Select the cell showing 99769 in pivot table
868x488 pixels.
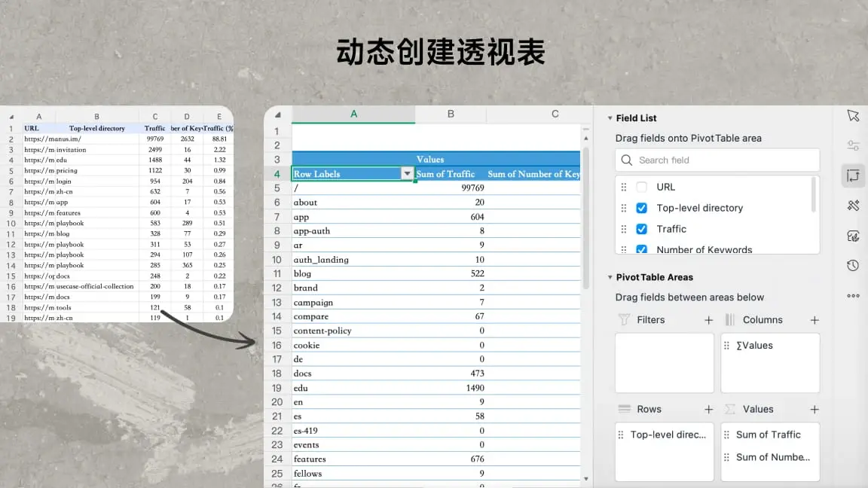coord(451,188)
